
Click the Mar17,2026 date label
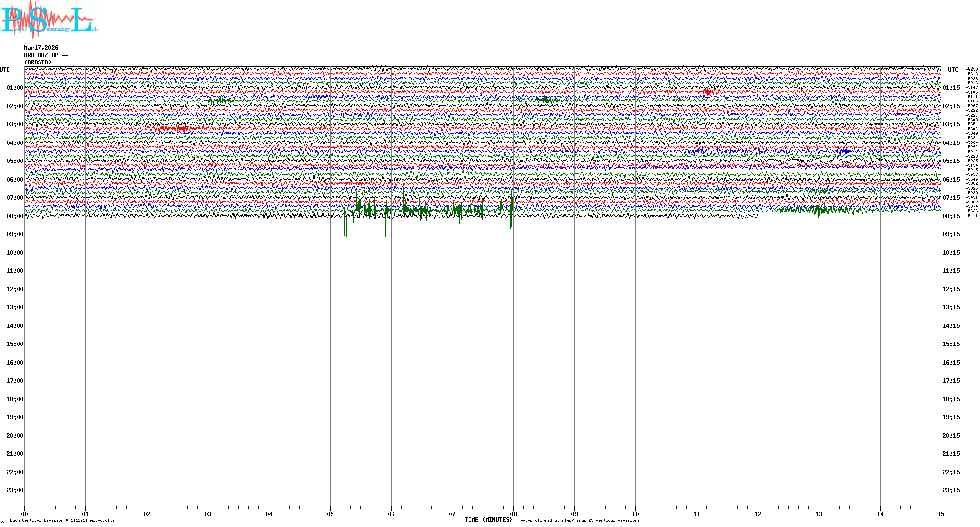click(x=41, y=48)
